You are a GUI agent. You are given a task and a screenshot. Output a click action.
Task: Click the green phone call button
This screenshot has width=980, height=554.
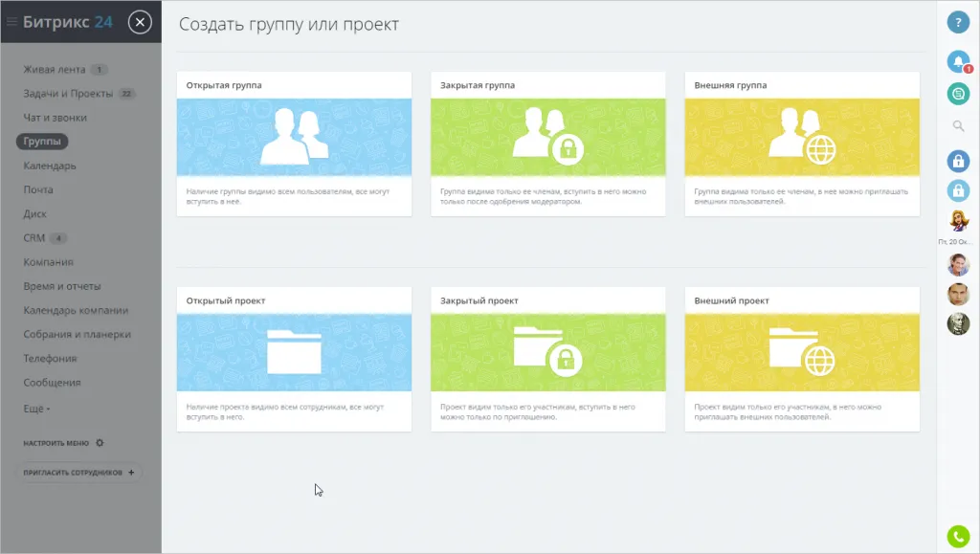pos(958,537)
